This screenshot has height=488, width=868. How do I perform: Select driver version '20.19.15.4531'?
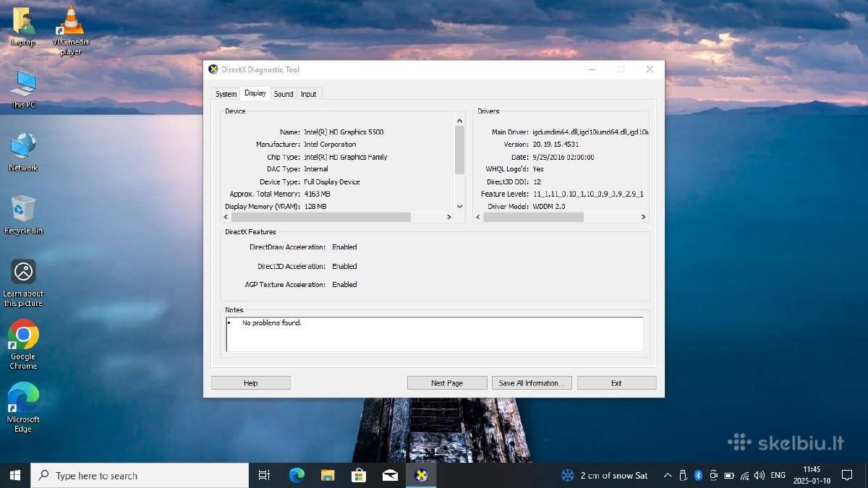pyautogui.click(x=556, y=145)
